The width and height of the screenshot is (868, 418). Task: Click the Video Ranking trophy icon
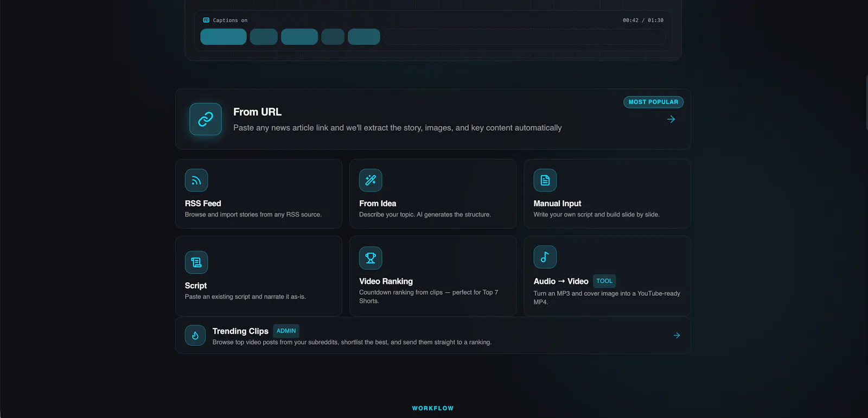(371, 258)
